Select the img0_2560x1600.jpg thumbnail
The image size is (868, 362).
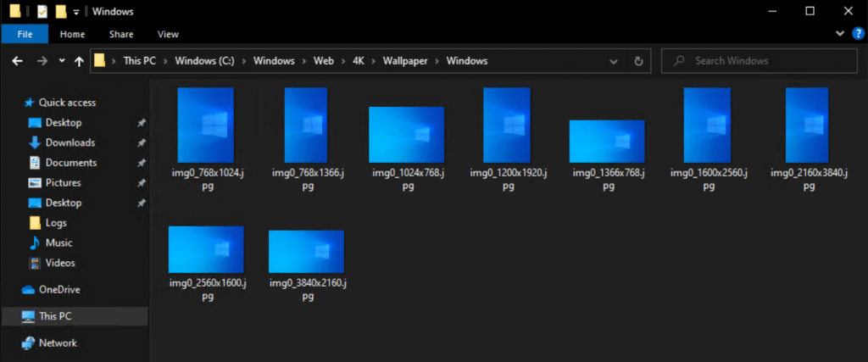206,249
